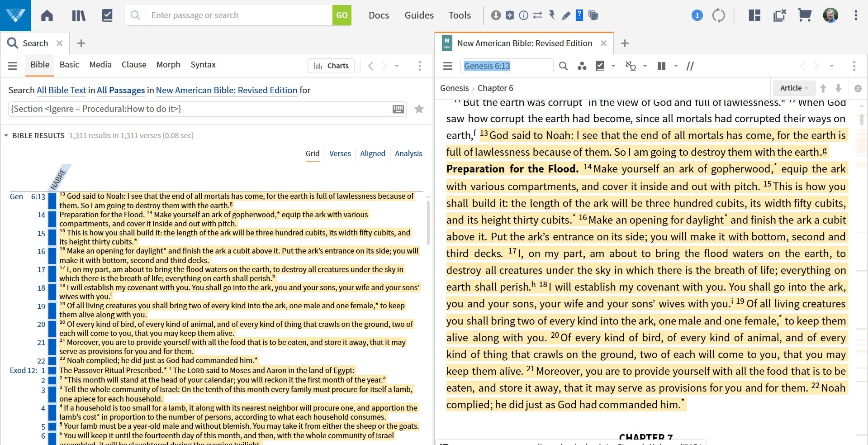The height and width of the screenshot is (445, 868).
Task: Toggle the visual filters icon
Action: 631,66
